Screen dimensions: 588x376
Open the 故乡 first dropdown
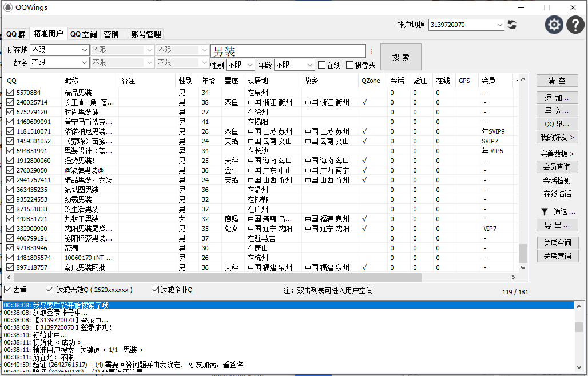(x=59, y=62)
